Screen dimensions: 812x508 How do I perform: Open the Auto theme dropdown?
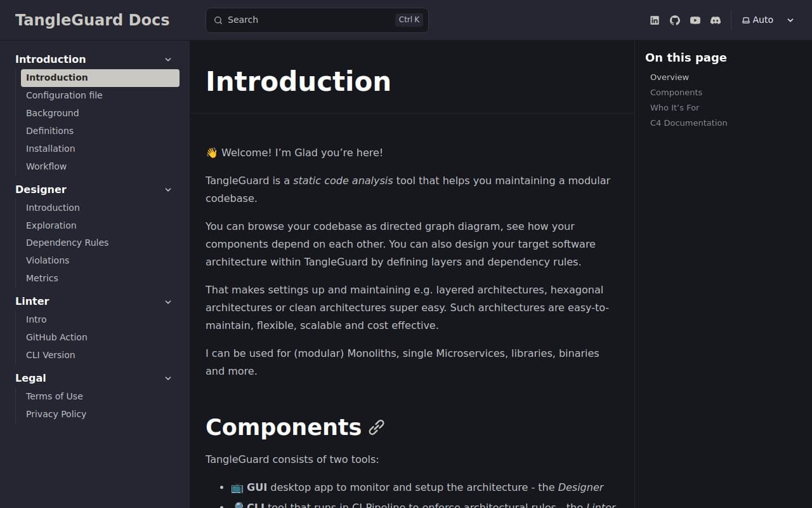(768, 20)
